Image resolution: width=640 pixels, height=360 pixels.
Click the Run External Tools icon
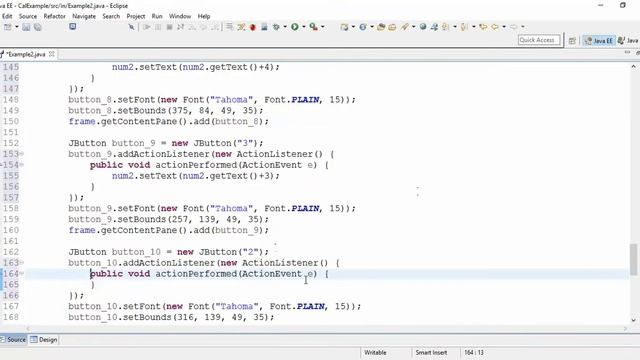313,27
